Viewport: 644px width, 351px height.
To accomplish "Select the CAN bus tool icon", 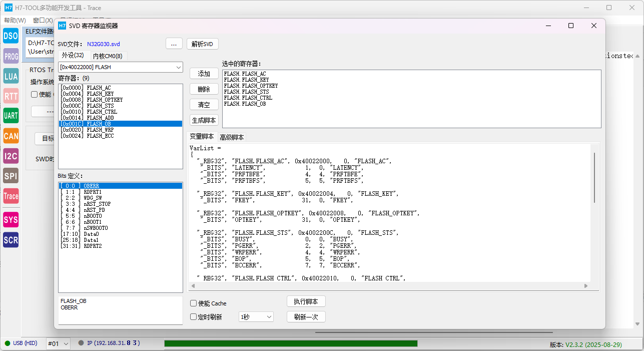I will click(x=11, y=136).
